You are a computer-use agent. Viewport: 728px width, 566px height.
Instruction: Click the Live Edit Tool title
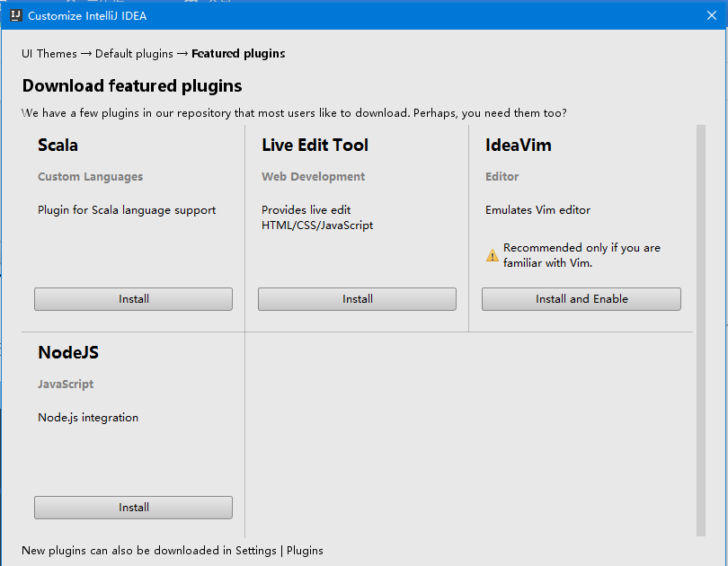pos(315,146)
